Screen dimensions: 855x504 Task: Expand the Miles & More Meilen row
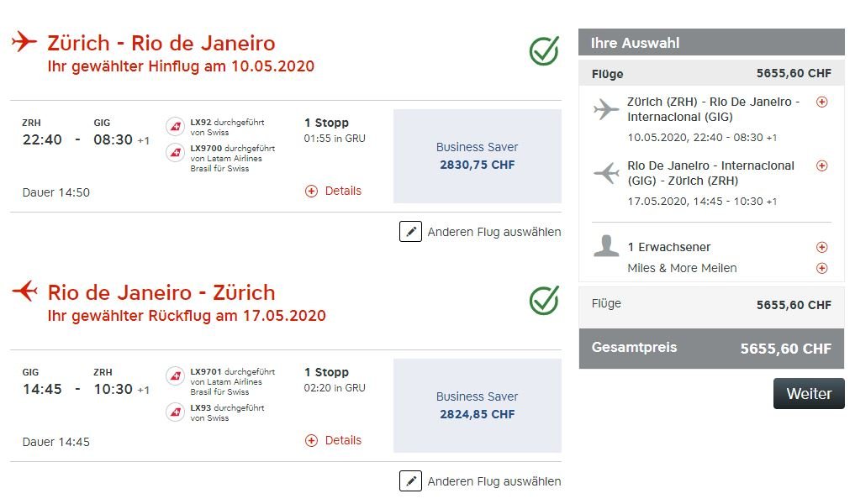(821, 268)
